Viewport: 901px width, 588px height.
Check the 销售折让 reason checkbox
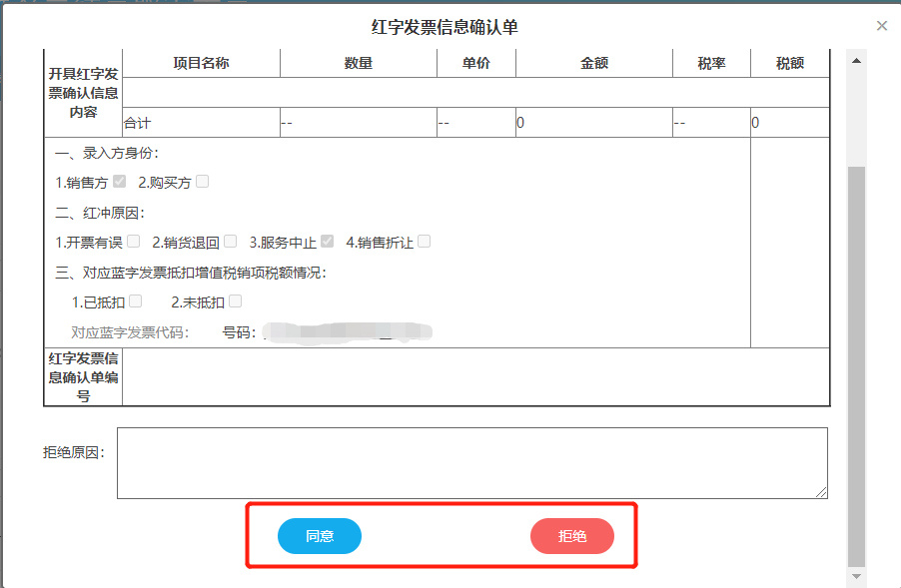[x=424, y=241]
